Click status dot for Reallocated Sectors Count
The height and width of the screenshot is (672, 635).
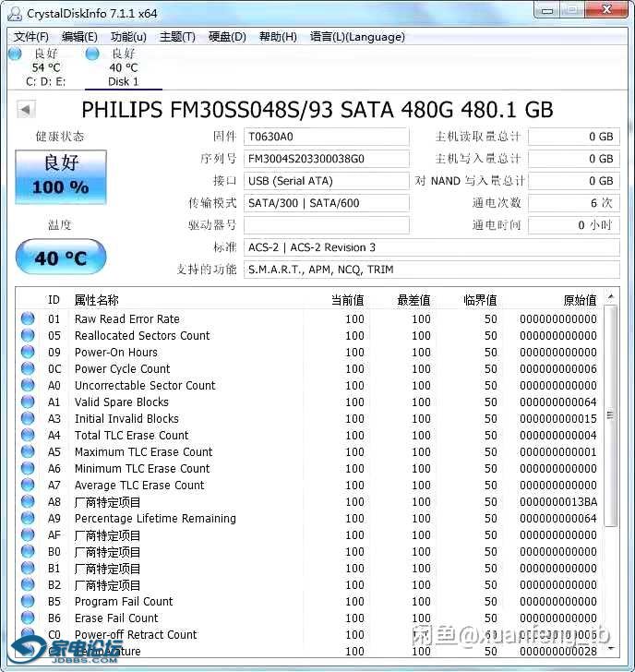click(x=28, y=335)
